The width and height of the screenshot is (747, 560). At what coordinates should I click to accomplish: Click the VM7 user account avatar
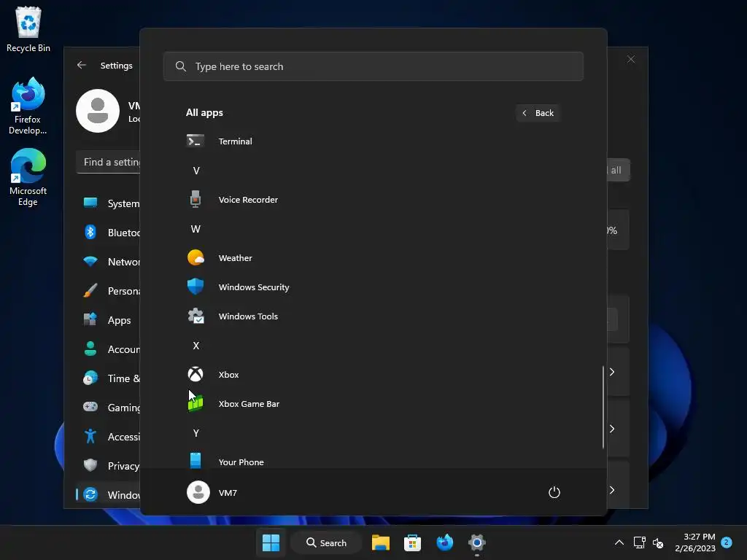point(198,492)
